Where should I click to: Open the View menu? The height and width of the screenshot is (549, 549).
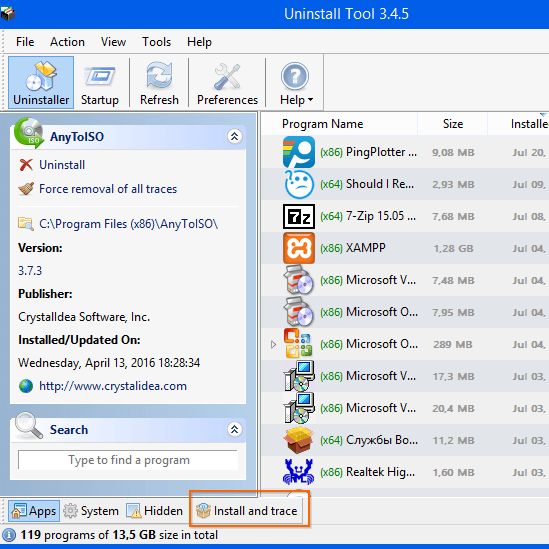pyautogui.click(x=113, y=42)
